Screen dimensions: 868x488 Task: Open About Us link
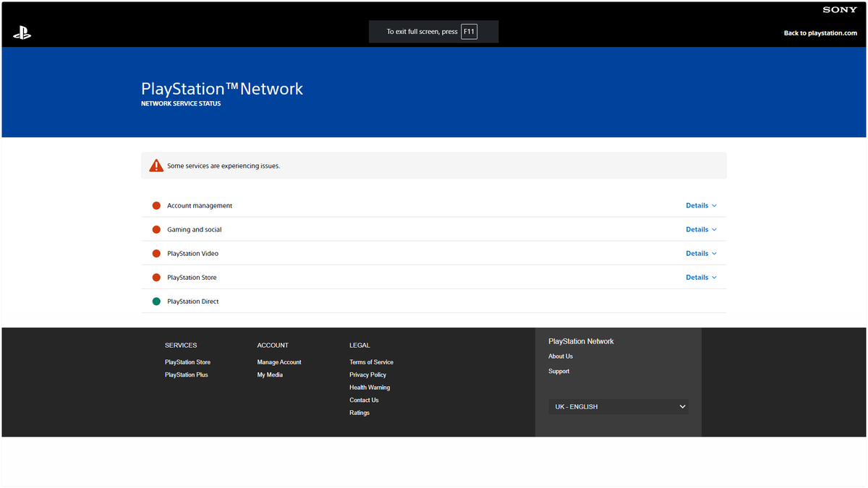tap(561, 356)
